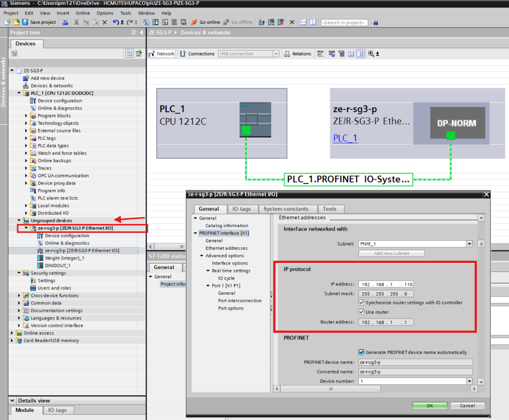Image resolution: width=509 pixels, height=420 pixels.
Task: Open the HMI connection type dropdown
Action: coord(276,54)
